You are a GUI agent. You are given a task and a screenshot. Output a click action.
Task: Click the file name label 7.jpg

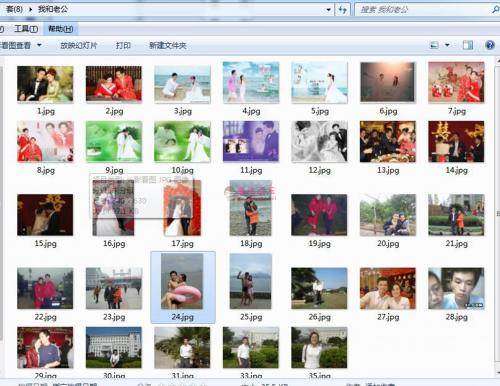pos(456,111)
